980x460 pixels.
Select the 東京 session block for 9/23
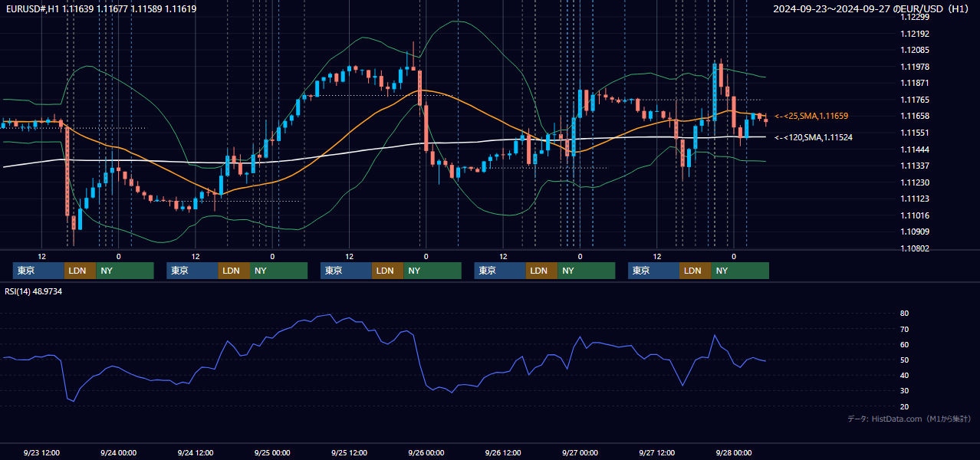coord(38,271)
